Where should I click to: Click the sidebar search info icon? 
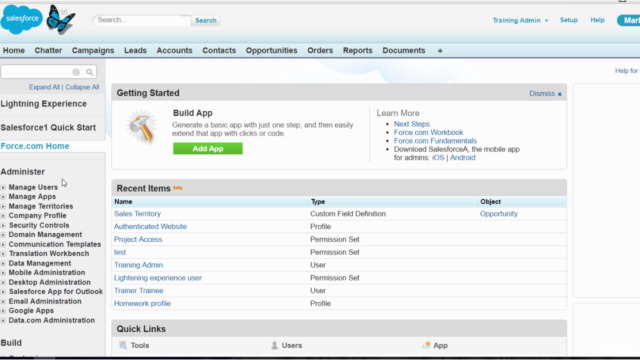(76, 72)
